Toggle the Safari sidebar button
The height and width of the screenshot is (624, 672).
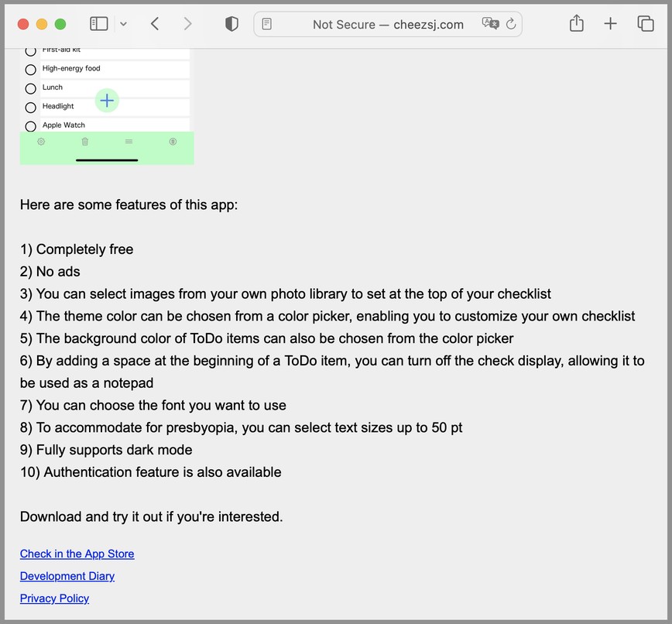(99, 24)
